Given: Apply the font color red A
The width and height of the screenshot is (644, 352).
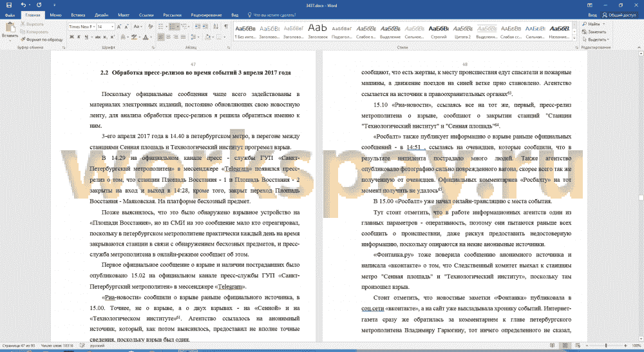Looking at the screenshot, I should click(x=146, y=37).
